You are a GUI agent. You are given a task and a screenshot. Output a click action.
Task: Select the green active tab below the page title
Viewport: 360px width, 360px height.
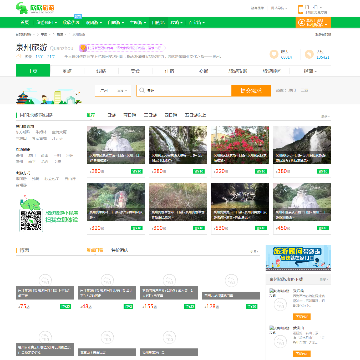33,71
